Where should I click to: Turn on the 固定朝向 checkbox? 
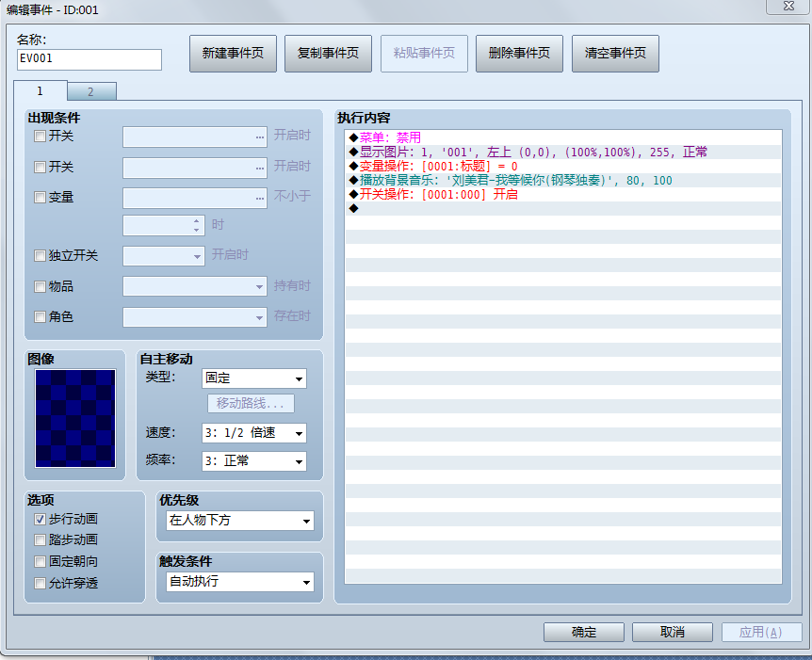pos(40,562)
